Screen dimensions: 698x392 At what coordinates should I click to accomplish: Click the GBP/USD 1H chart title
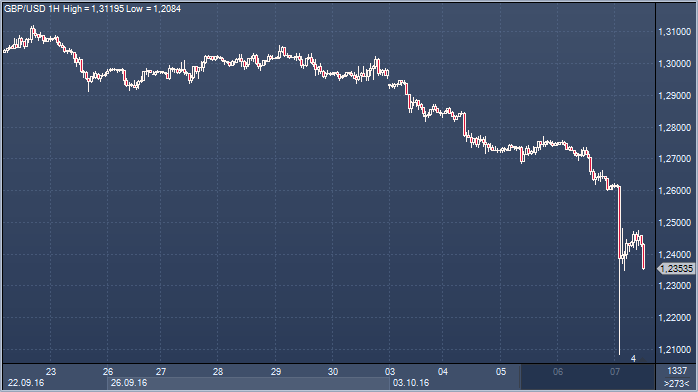point(32,9)
